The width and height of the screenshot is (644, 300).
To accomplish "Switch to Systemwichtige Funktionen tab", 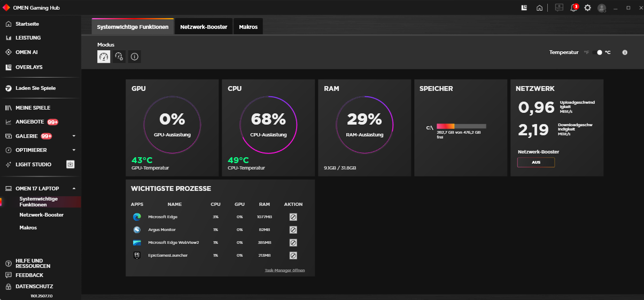I will [133, 27].
